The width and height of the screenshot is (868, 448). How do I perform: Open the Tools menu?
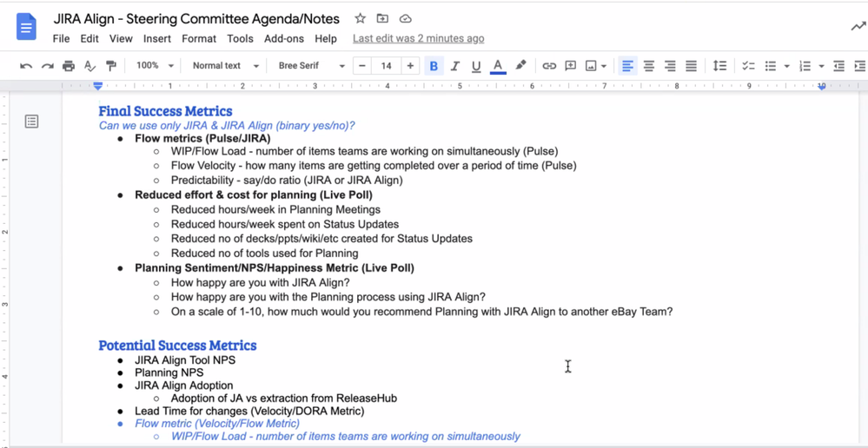click(240, 39)
